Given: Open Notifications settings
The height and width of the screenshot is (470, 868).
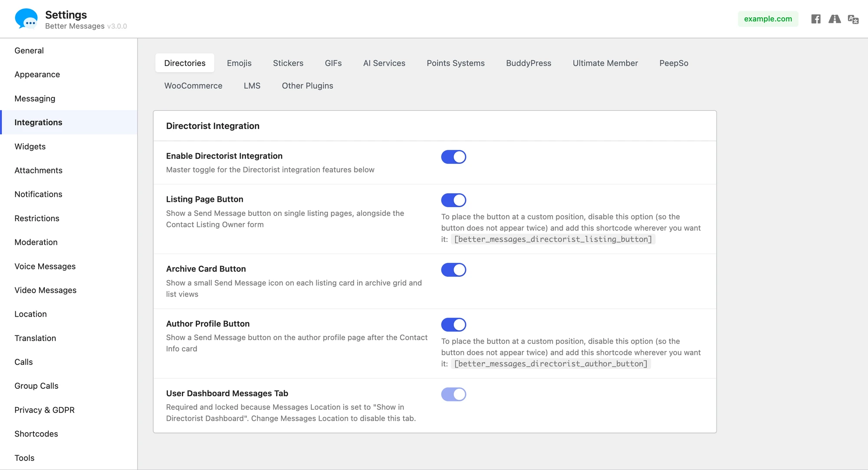Looking at the screenshot, I should 69,194.
